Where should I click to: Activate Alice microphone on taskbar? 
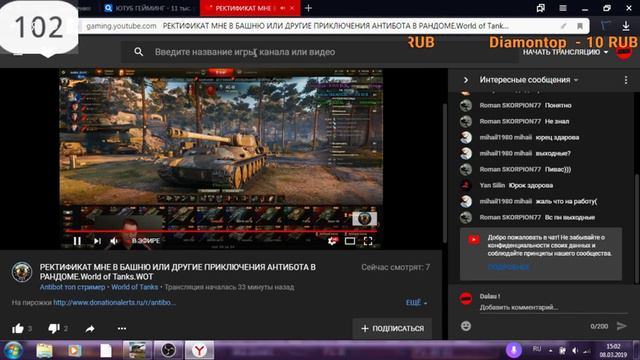[513, 350]
